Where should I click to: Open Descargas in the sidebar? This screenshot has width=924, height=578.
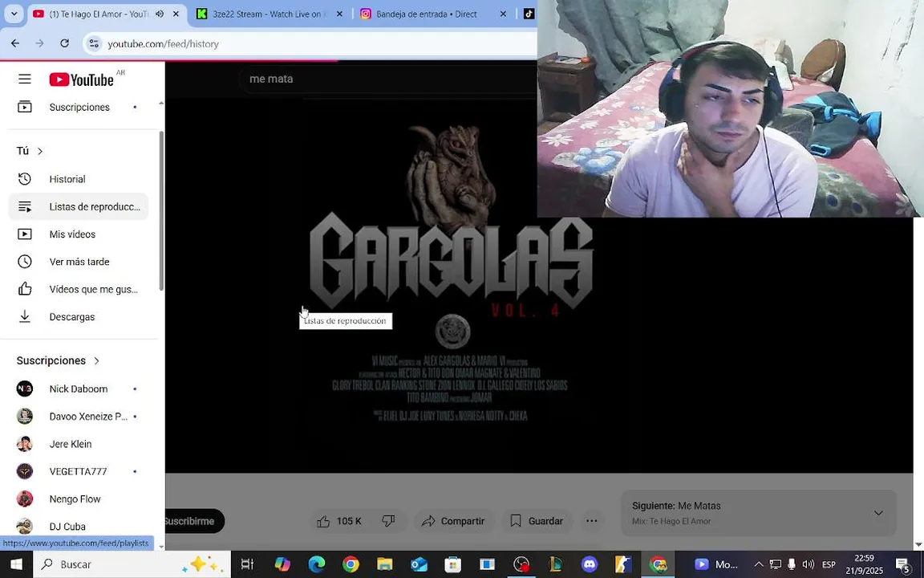[79, 317]
